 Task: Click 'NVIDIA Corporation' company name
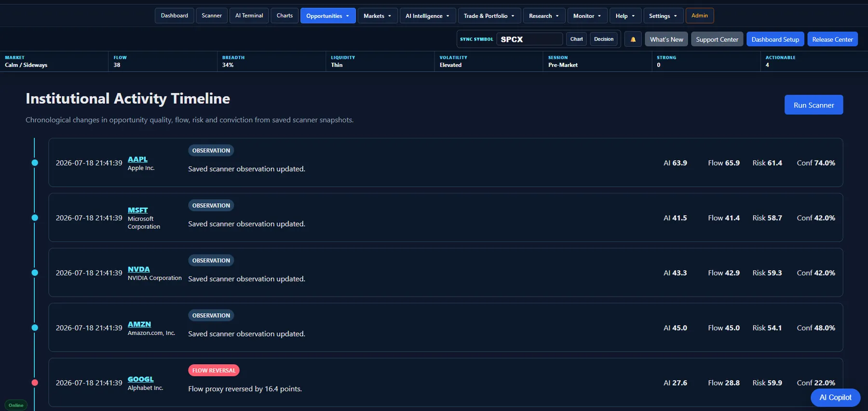[155, 278]
